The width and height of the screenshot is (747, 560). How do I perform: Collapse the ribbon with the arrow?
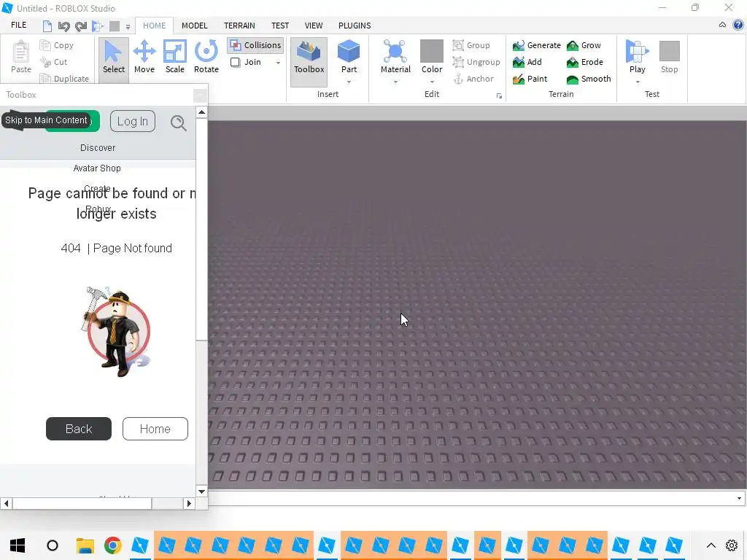[722, 25]
